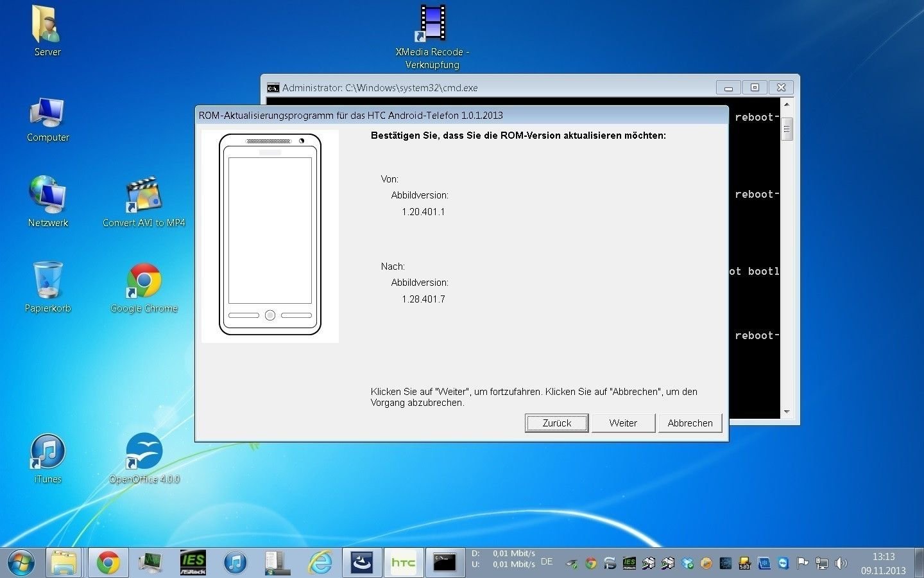Select the iTunes desktop shortcut
This screenshot has height=578, width=924.
pyautogui.click(x=47, y=459)
